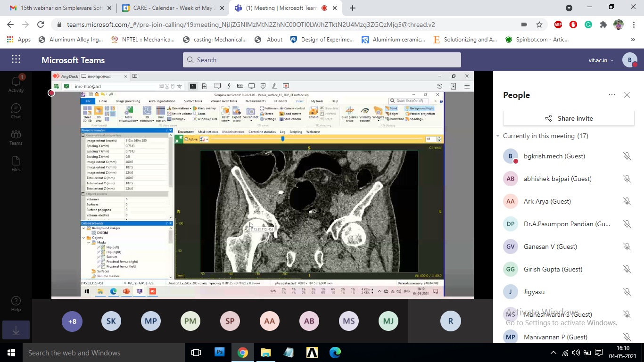644x362 pixels.
Task: Open the FE model ribbon tab
Action: (280, 101)
